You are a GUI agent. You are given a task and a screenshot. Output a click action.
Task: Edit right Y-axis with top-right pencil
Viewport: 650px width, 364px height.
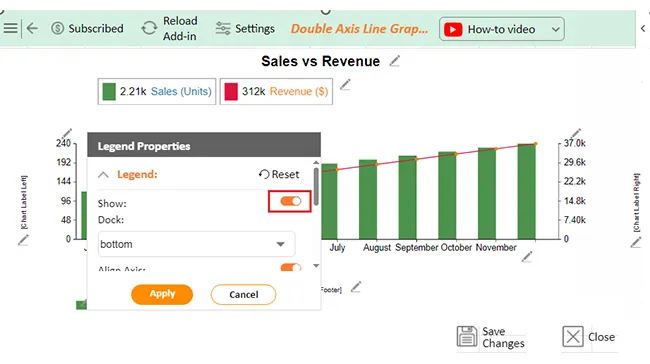pyautogui.click(x=575, y=133)
